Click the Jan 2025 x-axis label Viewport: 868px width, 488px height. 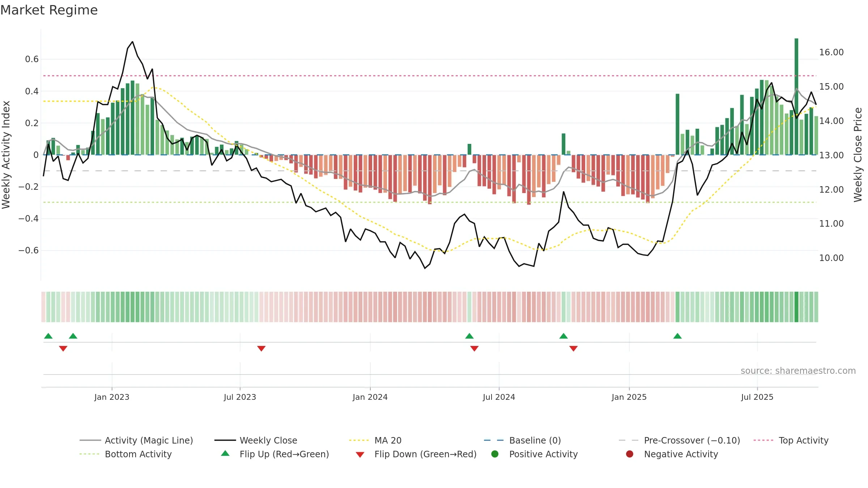629,397
